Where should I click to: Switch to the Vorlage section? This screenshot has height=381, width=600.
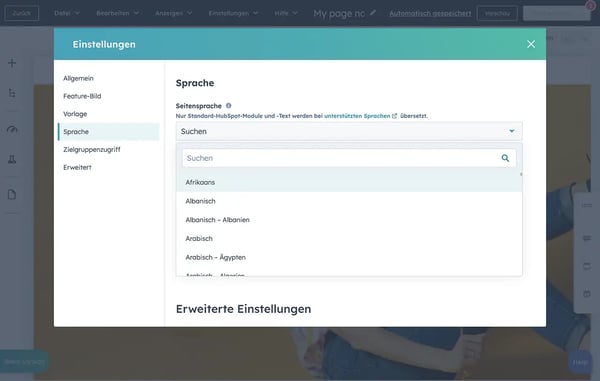[75, 114]
